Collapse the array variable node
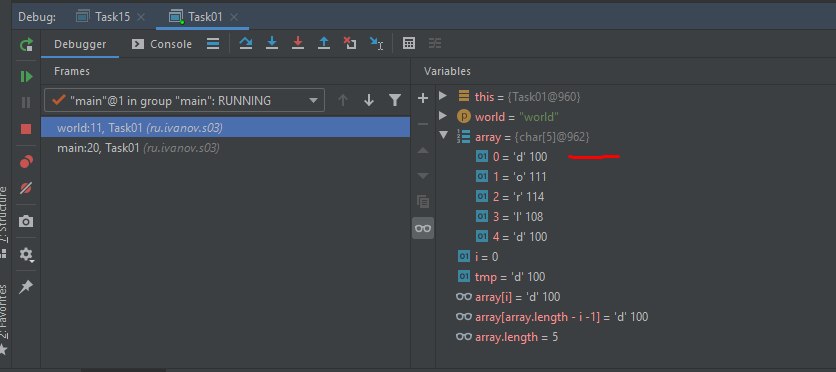Viewport: 836px width, 372px height. pos(443,136)
